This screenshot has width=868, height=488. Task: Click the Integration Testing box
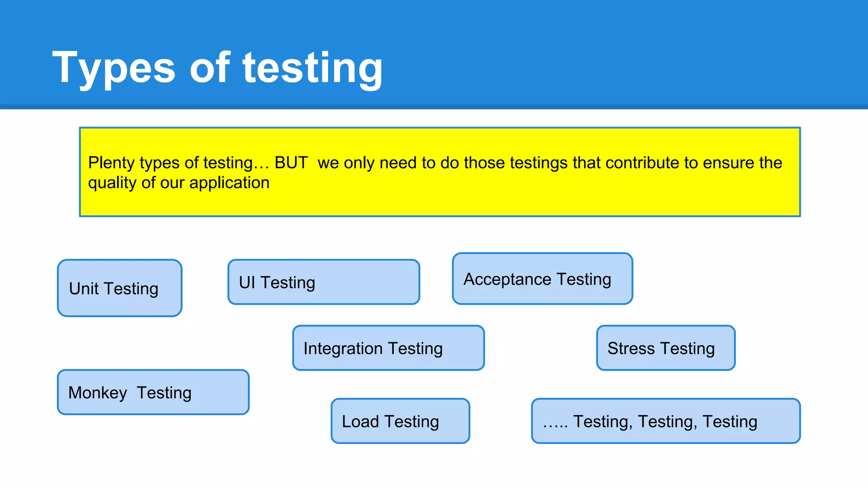click(x=388, y=348)
